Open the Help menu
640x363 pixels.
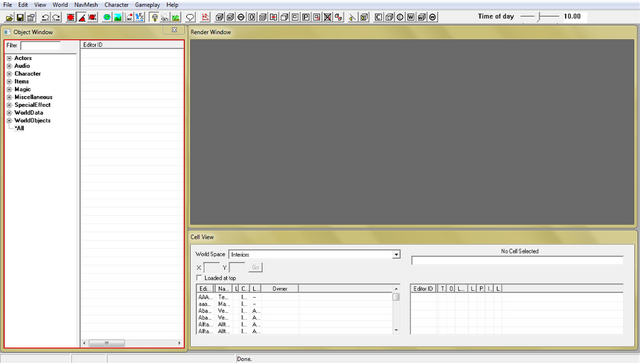click(x=172, y=5)
